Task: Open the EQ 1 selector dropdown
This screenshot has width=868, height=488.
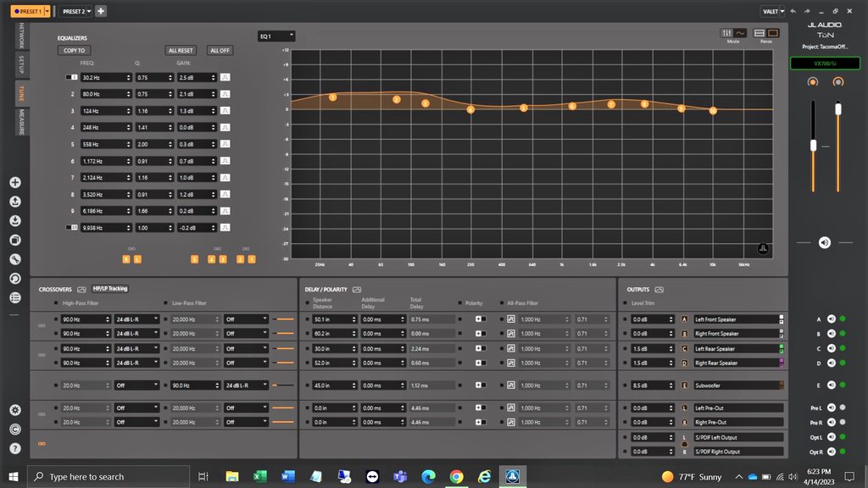Action: 276,36
